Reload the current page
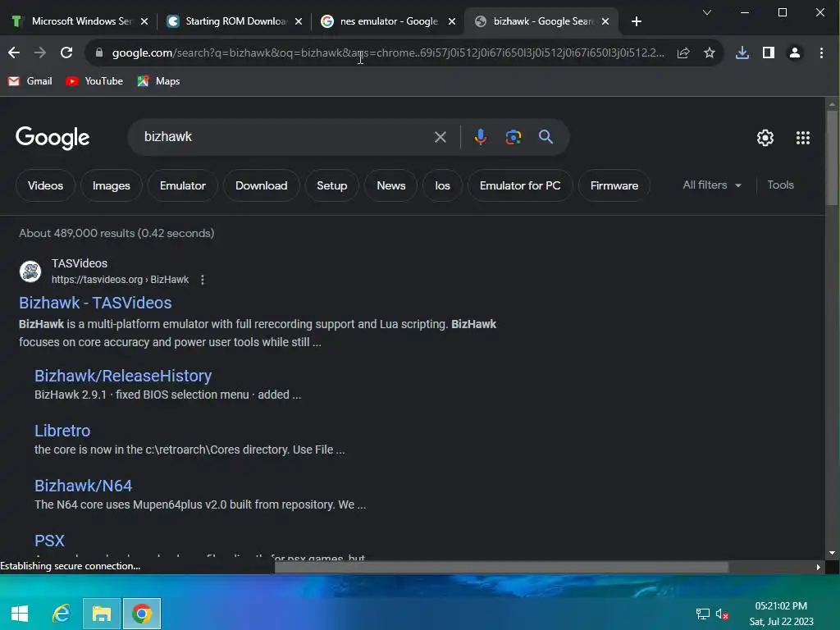The width and height of the screenshot is (840, 630). pos(66,52)
